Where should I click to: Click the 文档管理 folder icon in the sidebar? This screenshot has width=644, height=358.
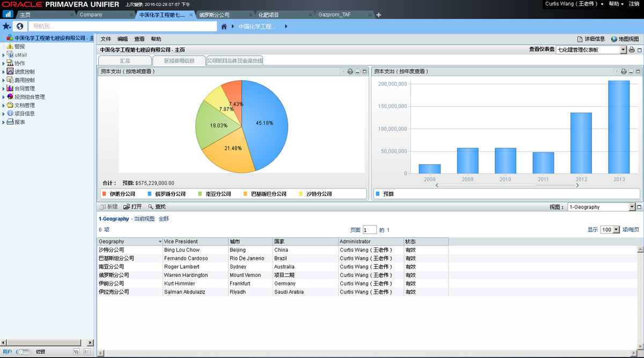pos(10,105)
